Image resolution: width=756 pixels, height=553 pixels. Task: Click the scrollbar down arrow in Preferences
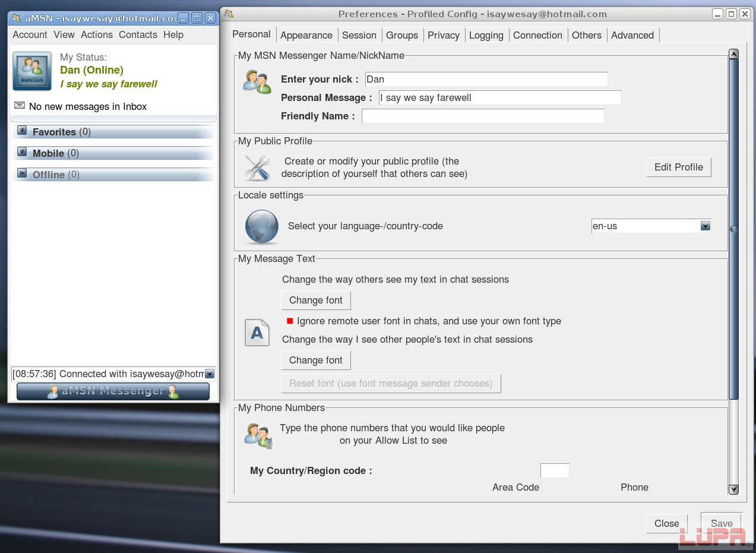coord(733,489)
